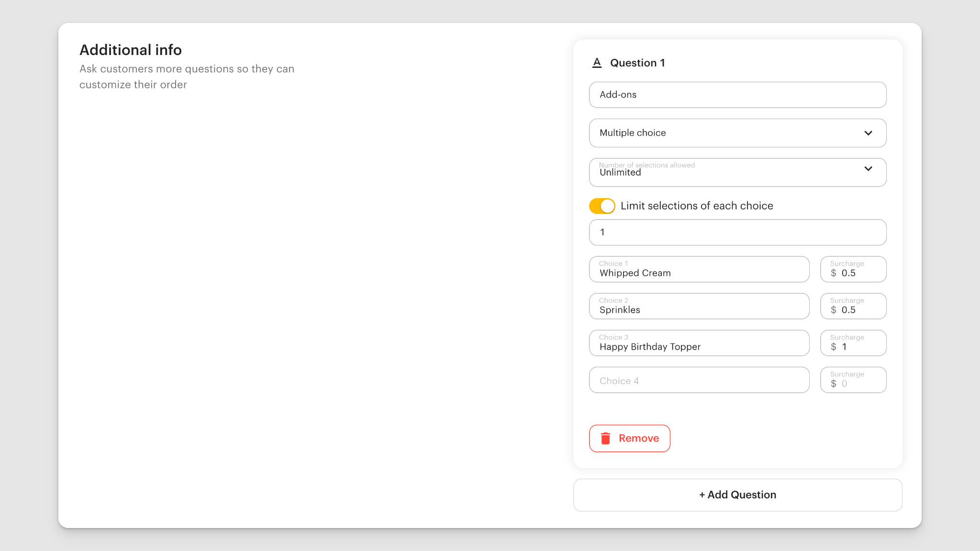
Task: Click the Sprinkles surcharge field showing 0.5
Action: point(853,309)
